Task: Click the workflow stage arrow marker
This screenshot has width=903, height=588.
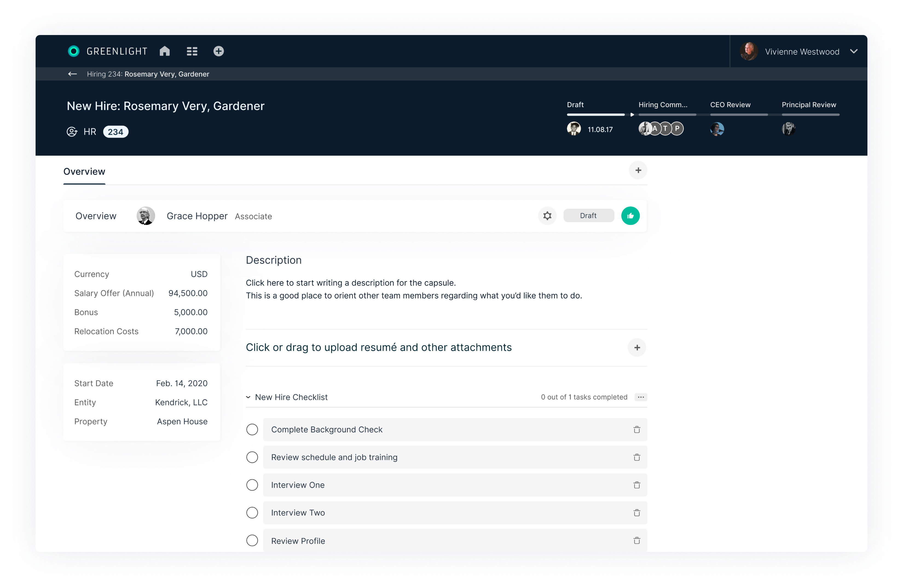Action: [x=632, y=115]
